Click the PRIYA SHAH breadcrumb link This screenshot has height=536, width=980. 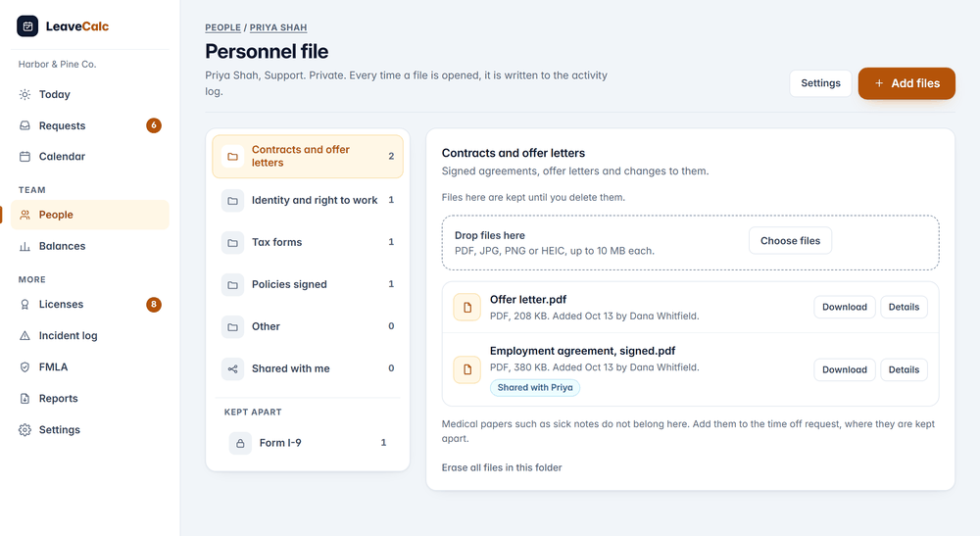(x=278, y=27)
